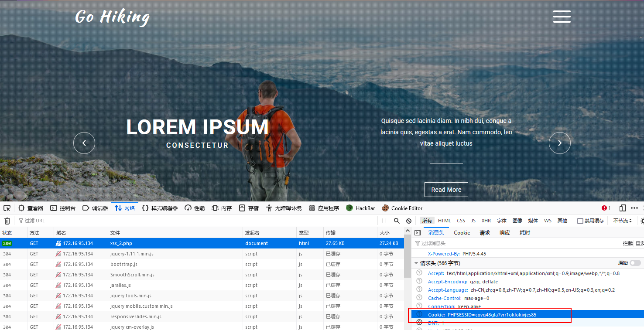
Task: Open the 控制台 (Console) tab
Action: point(63,208)
